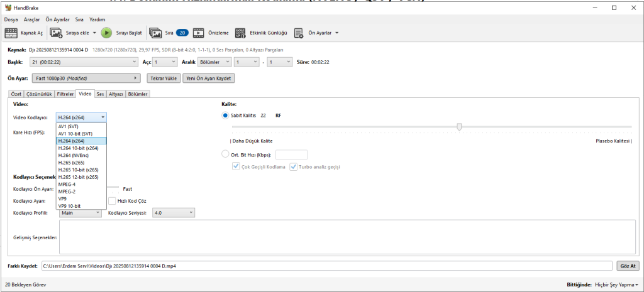Image resolution: width=644 pixels, height=292 pixels.
Task: Expand the Sıraya ekle dropdown arrow
Action: coord(94,33)
